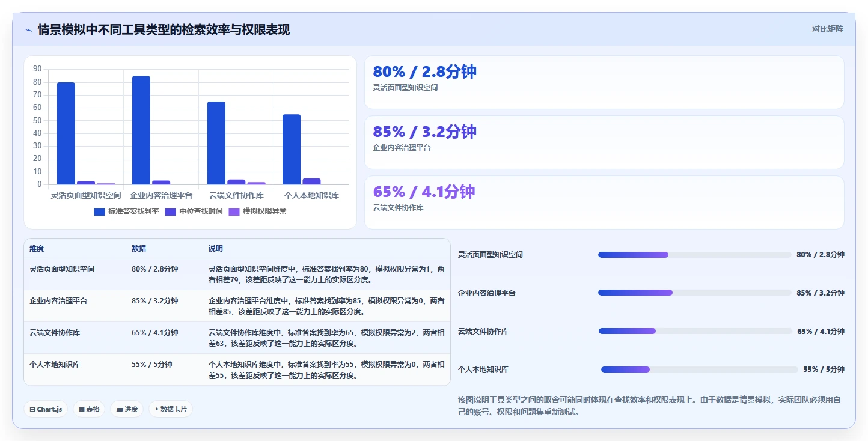Click the 85% / 3.2分钟 value after the progress bar
The height and width of the screenshot is (441, 868).
pos(821,293)
